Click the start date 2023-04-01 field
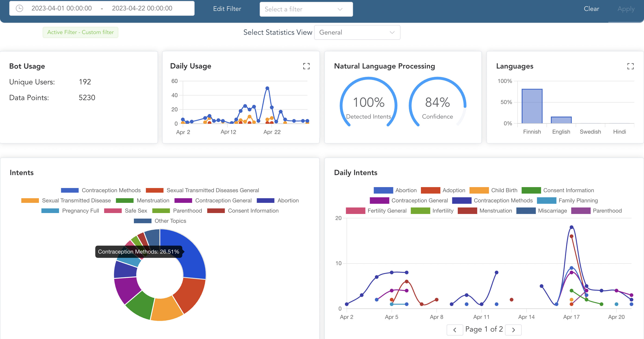 [61, 8]
